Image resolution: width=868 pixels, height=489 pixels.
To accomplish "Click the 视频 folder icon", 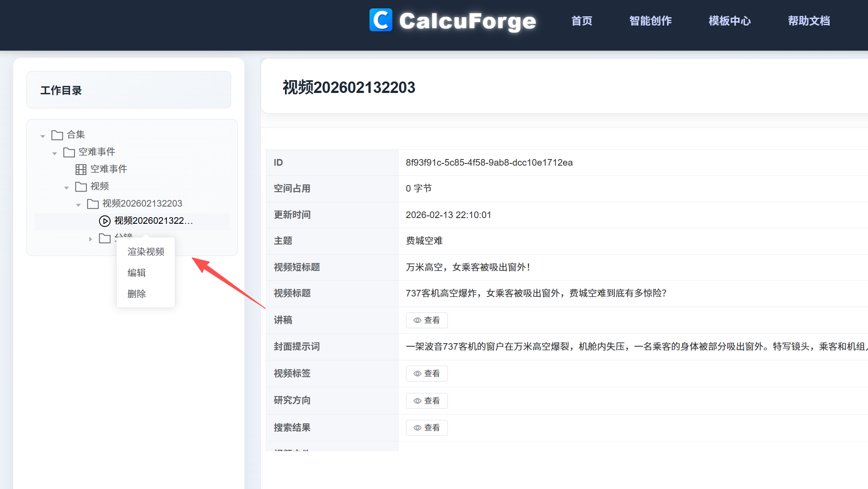I will (81, 186).
